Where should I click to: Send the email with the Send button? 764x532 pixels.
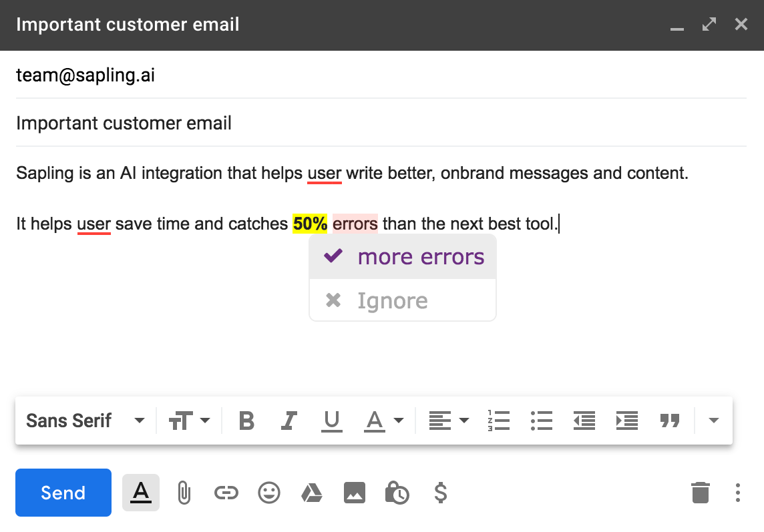(63, 493)
